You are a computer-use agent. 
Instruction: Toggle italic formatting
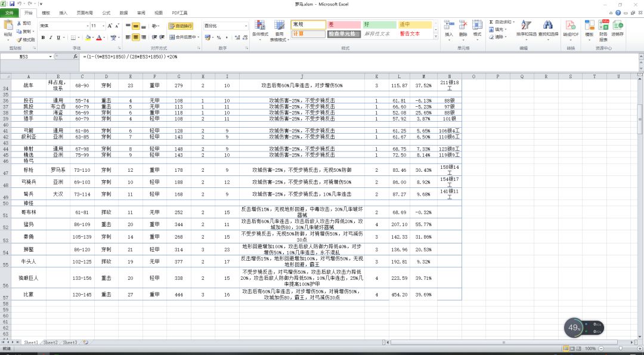(x=51, y=38)
